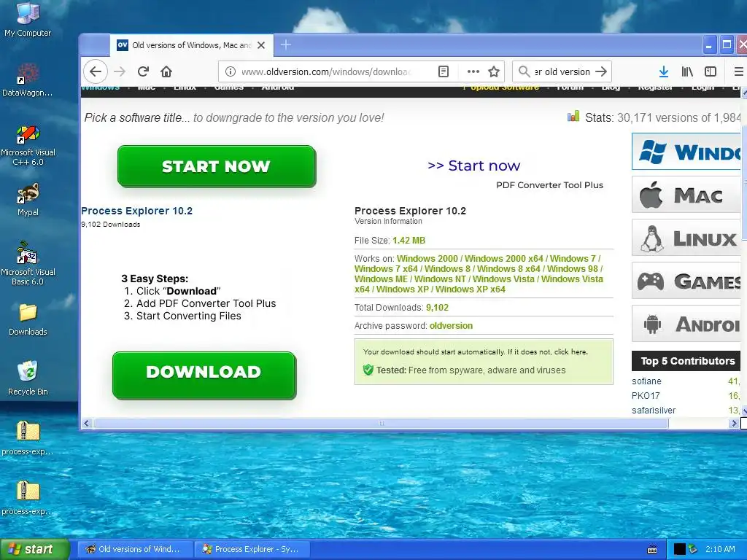Open the Windows Start menu
The width and height of the screenshot is (747, 560).
[x=34, y=549]
